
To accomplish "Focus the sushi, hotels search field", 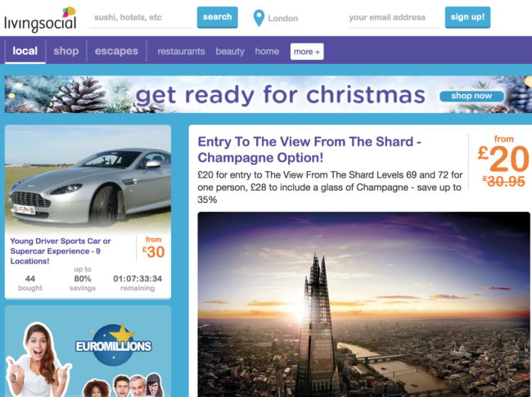I will (x=141, y=18).
